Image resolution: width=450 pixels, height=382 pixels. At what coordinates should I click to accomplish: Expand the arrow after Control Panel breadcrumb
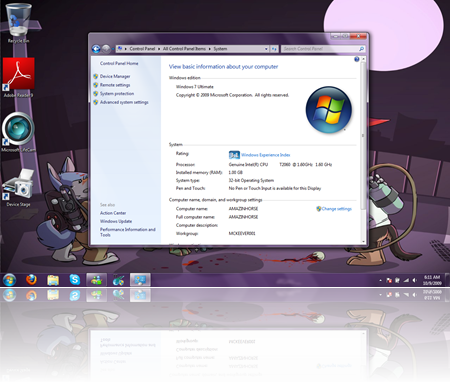159,49
